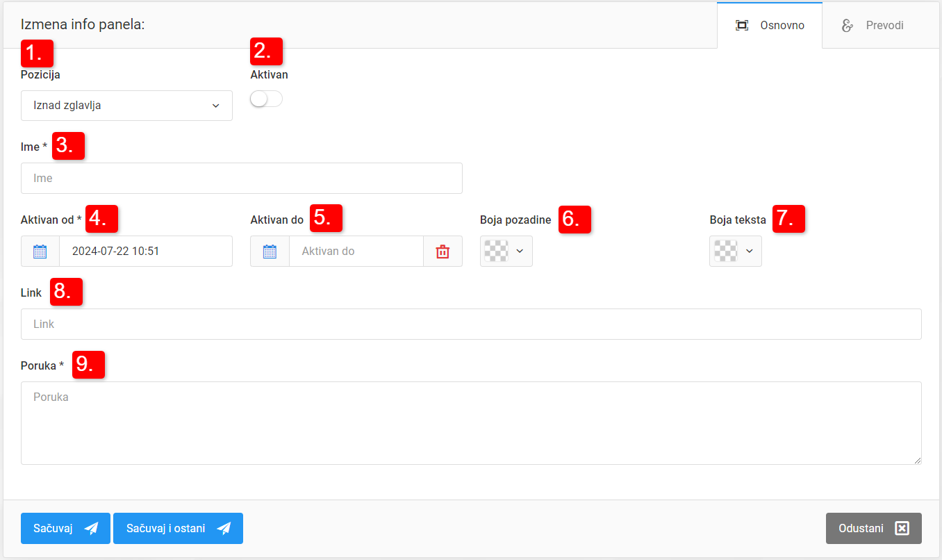Click inside the Poruka text area

pyautogui.click(x=471, y=422)
